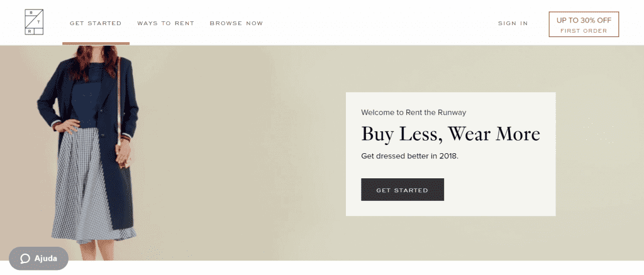Select the Get dressed better in 2018 tagline

[409, 156]
